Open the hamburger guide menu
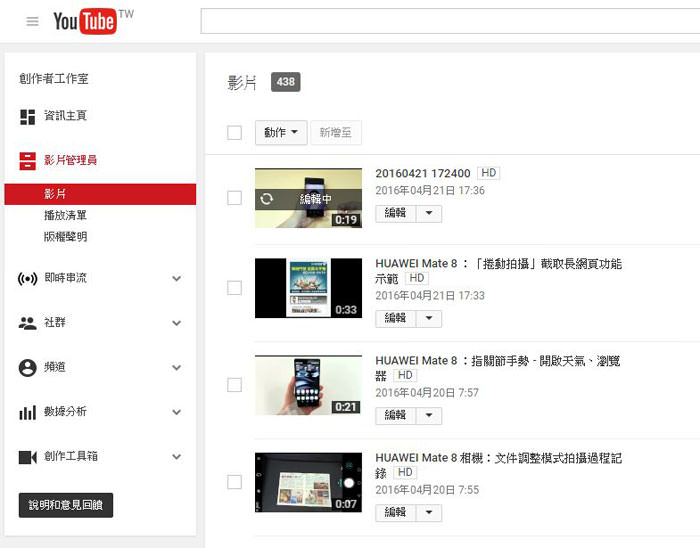700x548 pixels. click(33, 22)
